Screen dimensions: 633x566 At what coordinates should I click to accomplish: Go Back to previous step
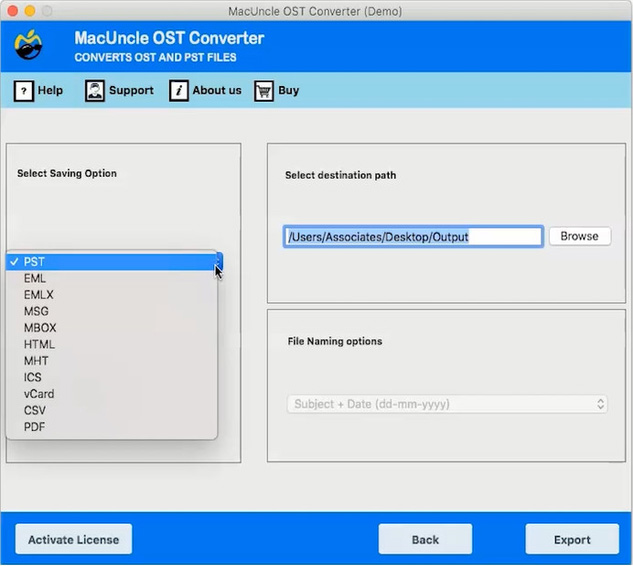coord(425,540)
